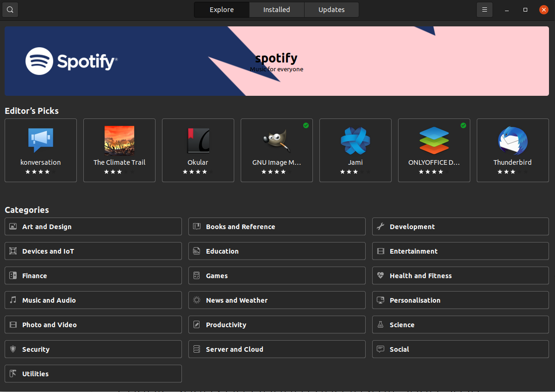Click the konversation app icon

tap(41, 140)
